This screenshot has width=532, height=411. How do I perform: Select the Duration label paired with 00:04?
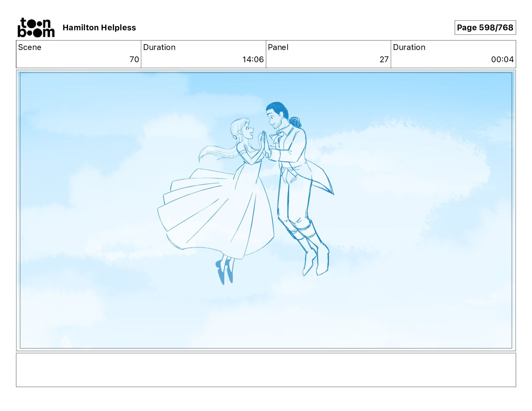(409, 47)
